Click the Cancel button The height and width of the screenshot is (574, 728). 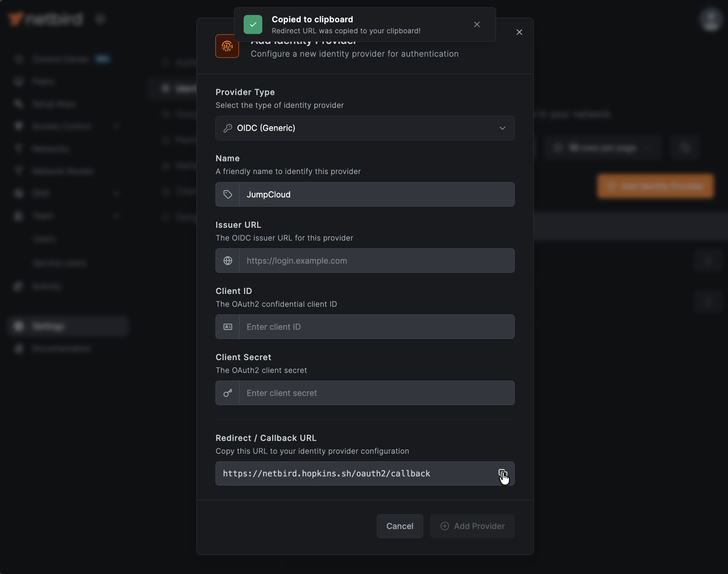pyautogui.click(x=399, y=526)
